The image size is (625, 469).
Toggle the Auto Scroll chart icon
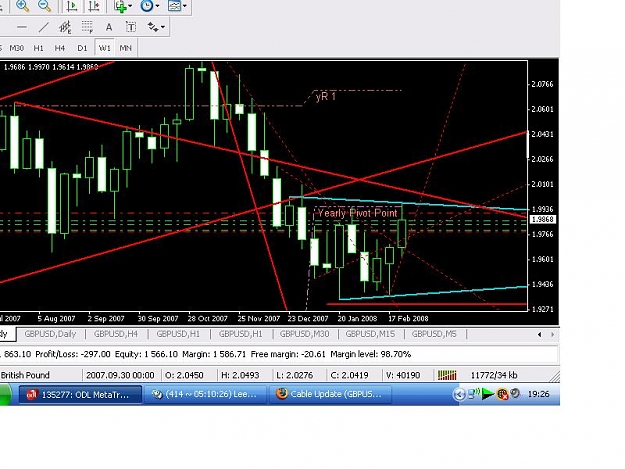(72, 6)
